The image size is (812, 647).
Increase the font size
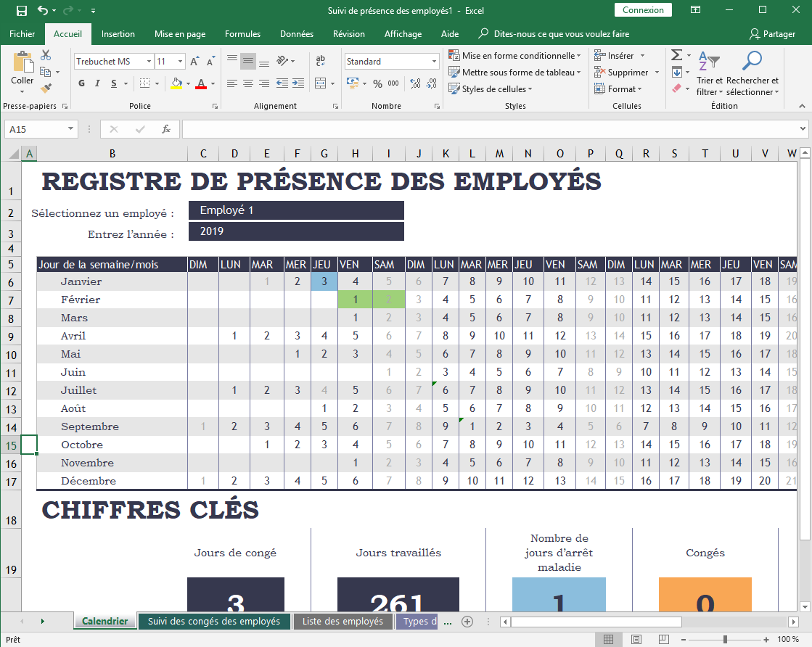pos(194,62)
